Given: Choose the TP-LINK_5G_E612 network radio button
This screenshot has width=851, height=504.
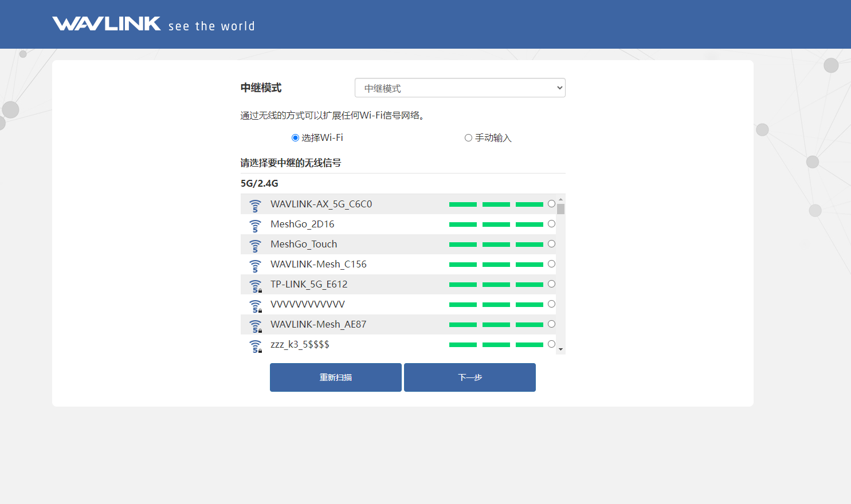Looking at the screenshot, I should click(551, 284).
